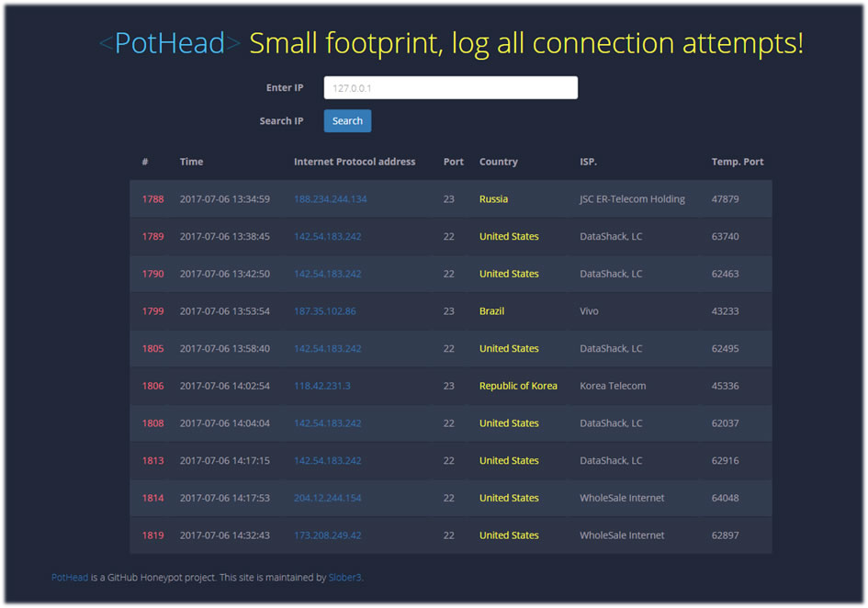Select entry number 1806
This screenshot has height=608, width=868.
(x=152, y=386)
